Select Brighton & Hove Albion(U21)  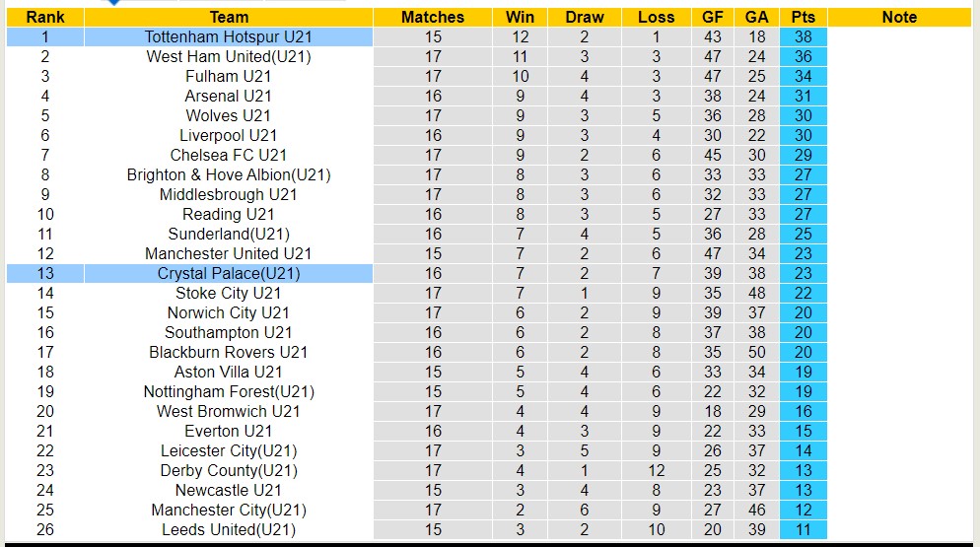[x=229, y=174]
